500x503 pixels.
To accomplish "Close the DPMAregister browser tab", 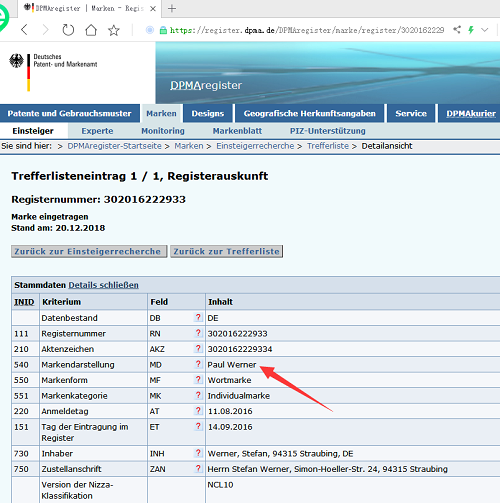I will [x=153, y=9].
